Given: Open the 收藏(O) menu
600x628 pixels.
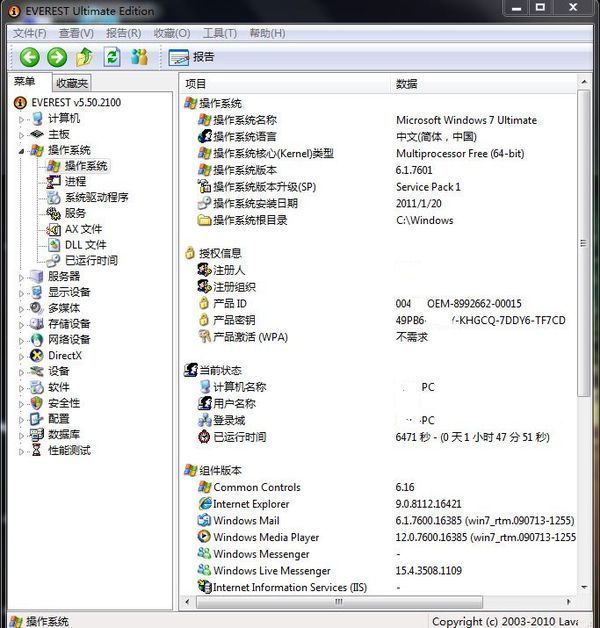Looking at the screenshot, I should point(172,33).
